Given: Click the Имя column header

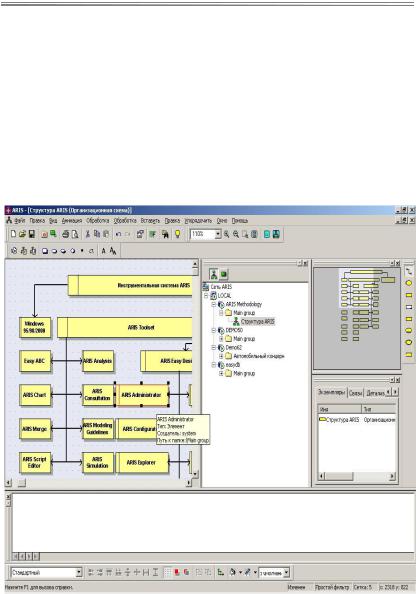Looking at the screenshot, I should 340,409.
